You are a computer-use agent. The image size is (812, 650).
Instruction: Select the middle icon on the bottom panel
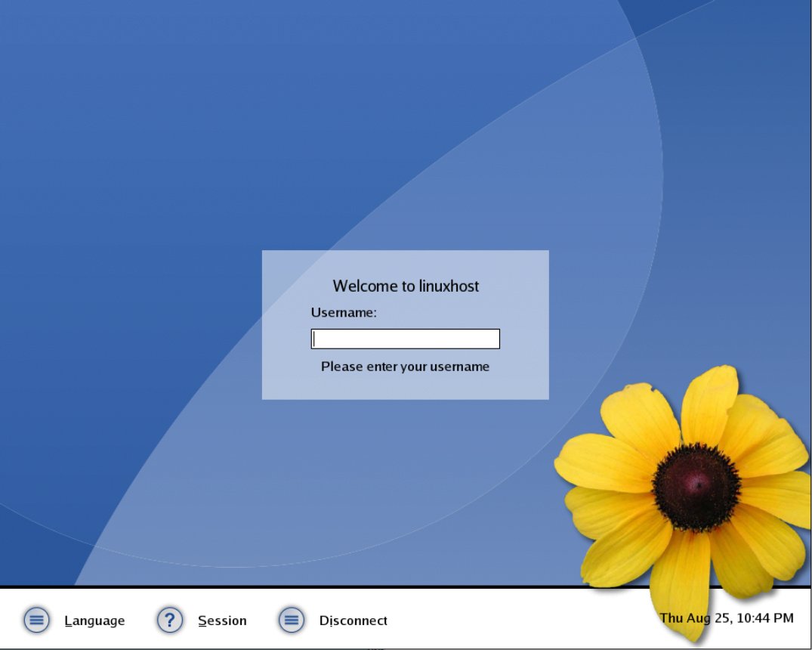point(169,620)
